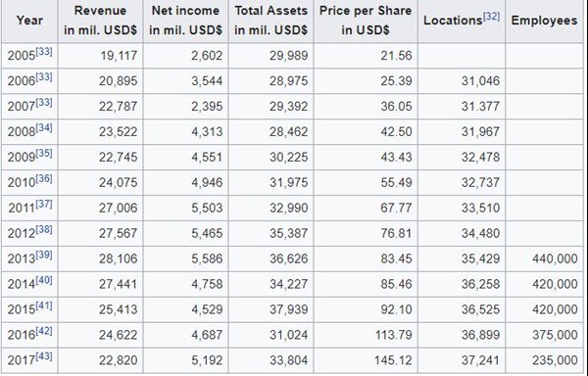Open citation [41] for year 2015
The height and width of the screenshot is (376, 588).
pos(44,305)
